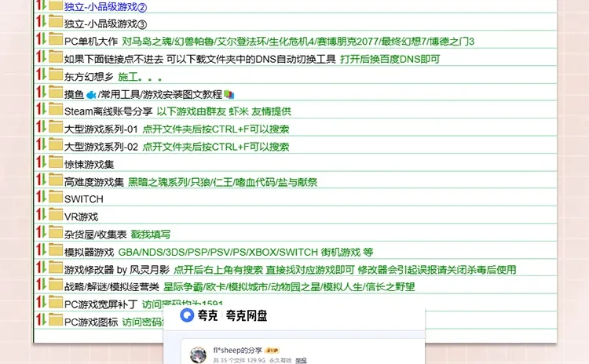Image resolution: width=589 pixels, height=364 pixels.
Task: Open 杂货屋/收集表 link
Action: pos(95,235)
